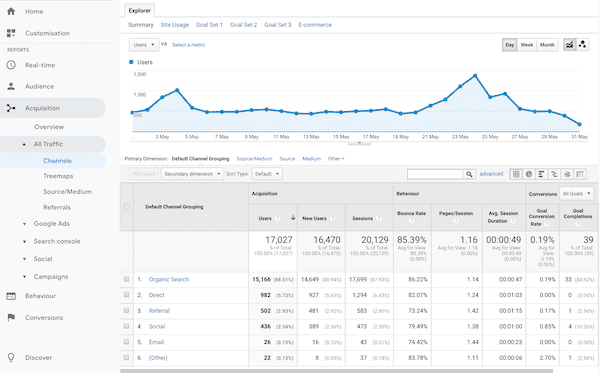This screenshot has width=600, height=373.
Task: Select the pie chart table view icon
Action: coord(529,174)
